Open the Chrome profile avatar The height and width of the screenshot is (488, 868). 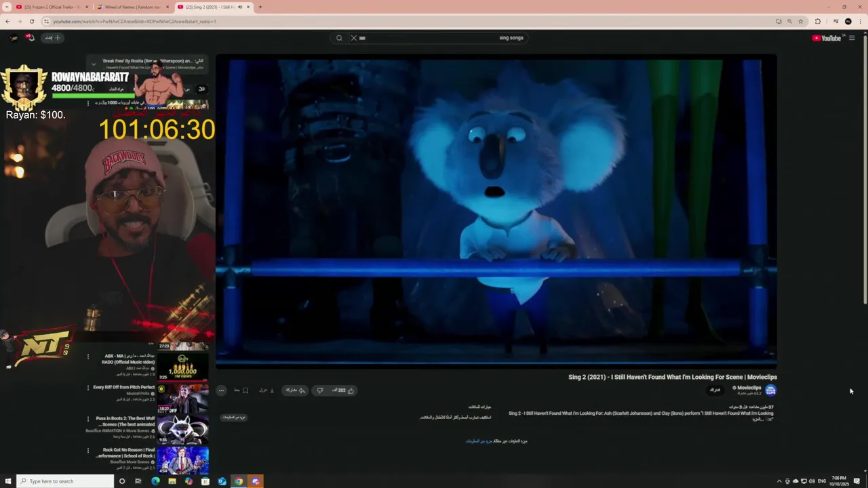[x=848, y=21]
